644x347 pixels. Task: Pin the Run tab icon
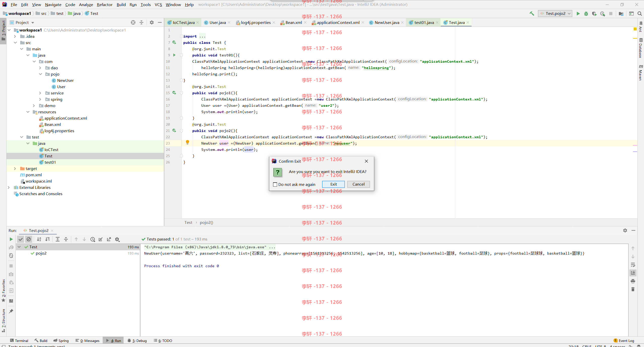(11, 311)
